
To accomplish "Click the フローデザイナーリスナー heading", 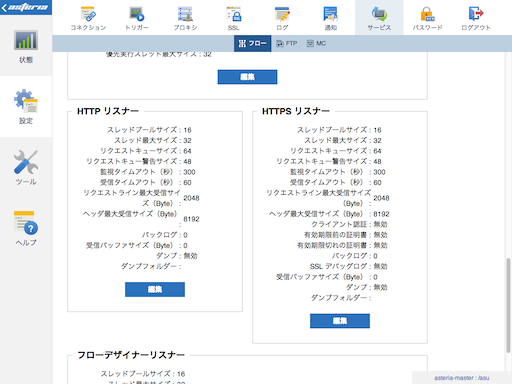I will [131, 355].
